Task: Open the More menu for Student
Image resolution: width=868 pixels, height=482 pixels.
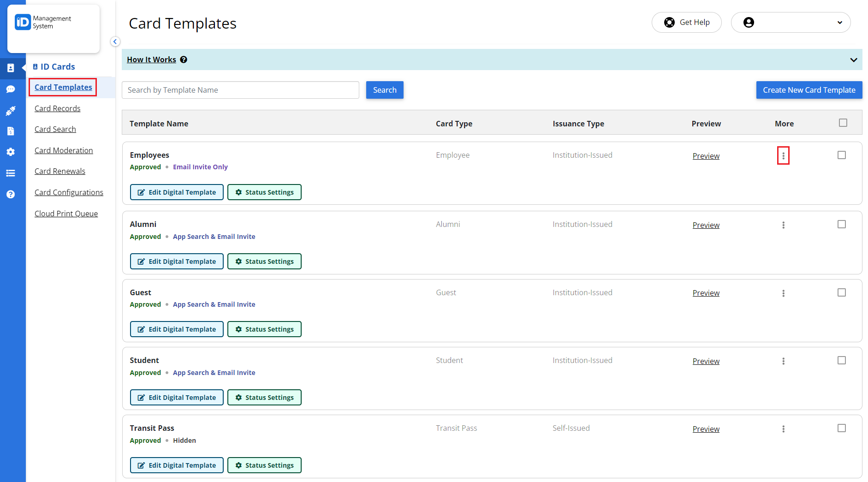Action: (783, 361)
